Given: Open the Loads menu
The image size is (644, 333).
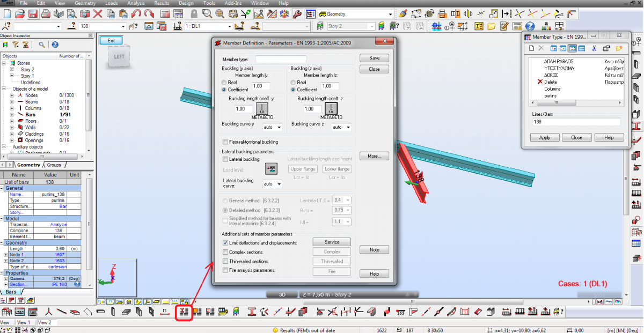Looking at the screenshot, I should point(112,3).
